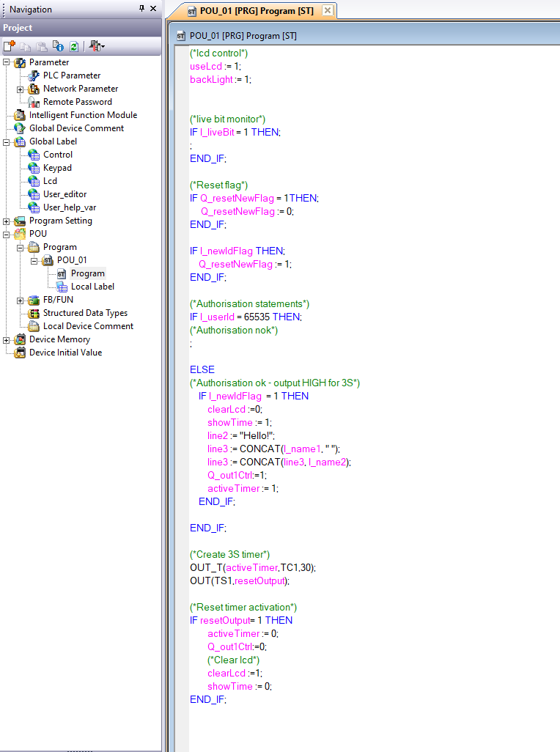
Task: Click the Local Device Comment icon
Action: [x=34, y=327]
